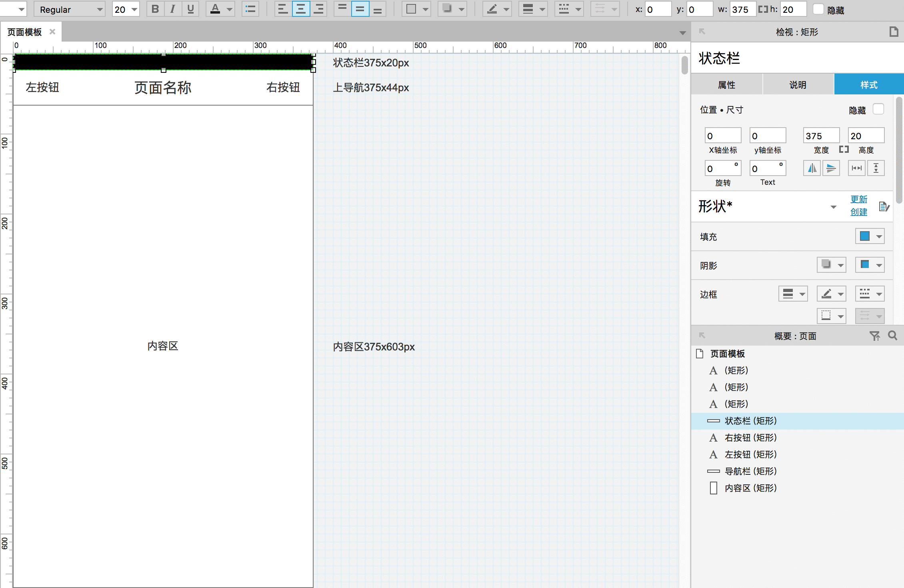Switch to 属性 tab in inspector
904x588 pixels.
point(727,84)
